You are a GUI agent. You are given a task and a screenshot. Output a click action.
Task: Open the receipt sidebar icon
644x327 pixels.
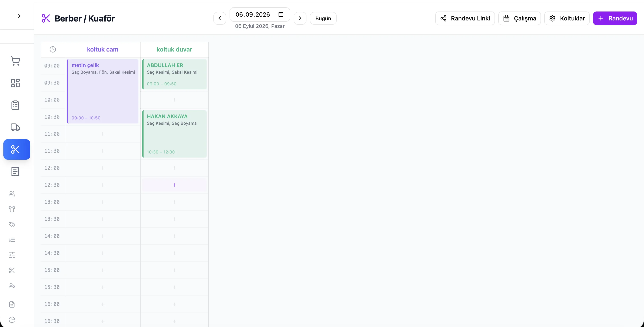[15, 172]
